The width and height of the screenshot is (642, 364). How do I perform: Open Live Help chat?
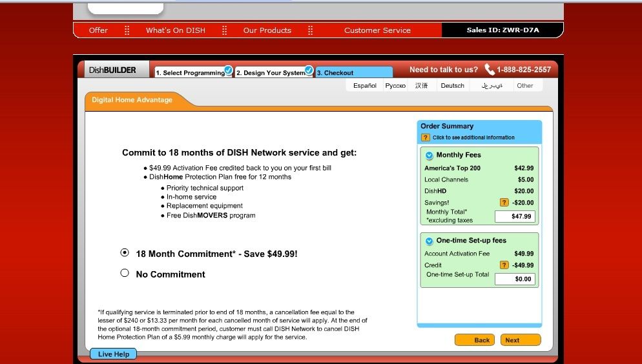coord(114,354)
